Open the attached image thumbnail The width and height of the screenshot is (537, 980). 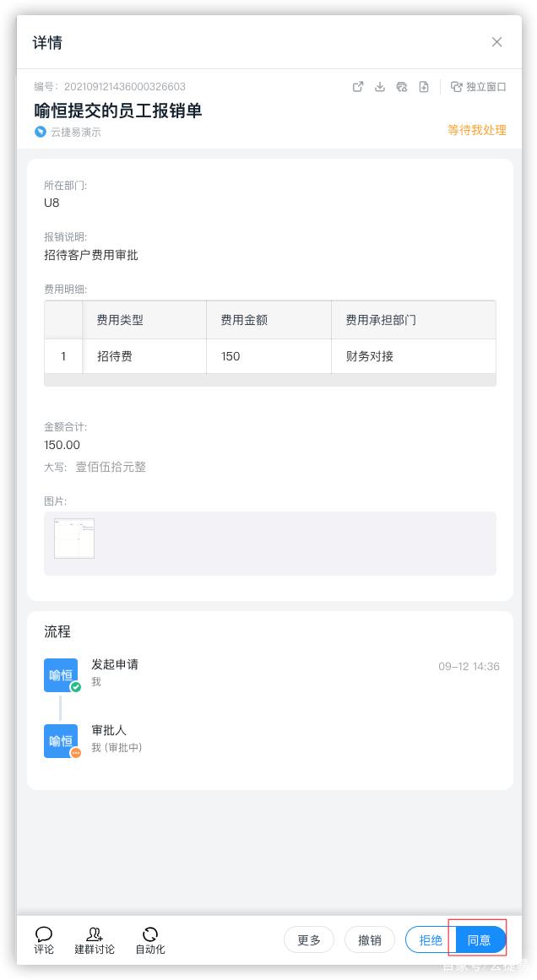click(x=74, y=539)
